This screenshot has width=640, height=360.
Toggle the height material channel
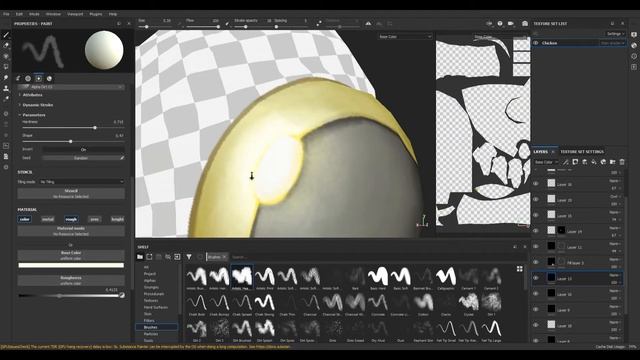tap(118, 219)
